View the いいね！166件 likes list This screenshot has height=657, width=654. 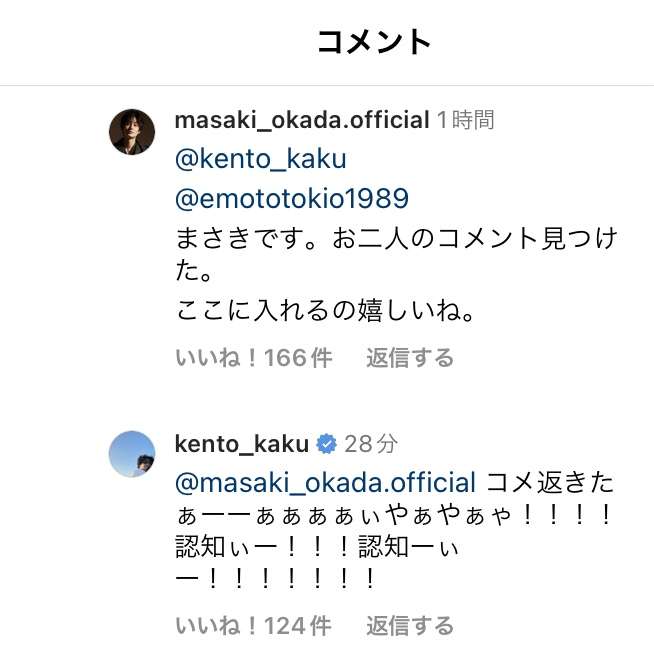(x=253, y=358)
